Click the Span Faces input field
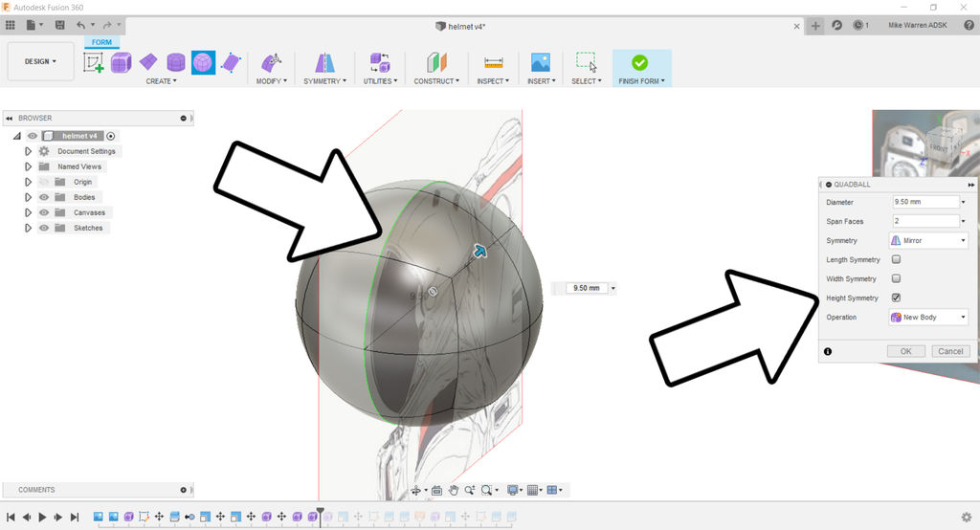Image resolution: width=980 pixels, height=530 pixels. pos(925,221)
